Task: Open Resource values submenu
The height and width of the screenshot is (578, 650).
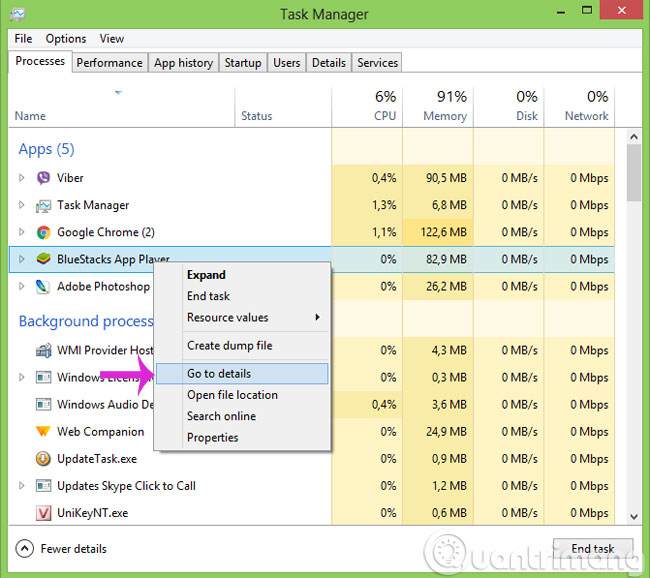Action: click(x=253, y=317)
